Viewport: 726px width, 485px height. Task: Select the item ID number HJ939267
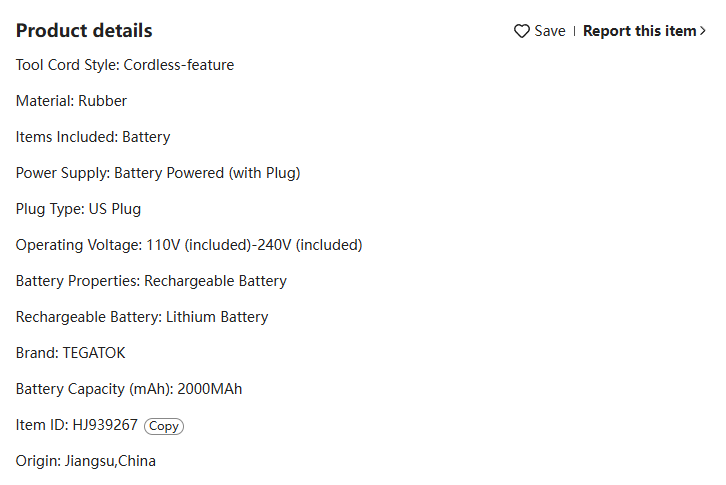[105, 425]
